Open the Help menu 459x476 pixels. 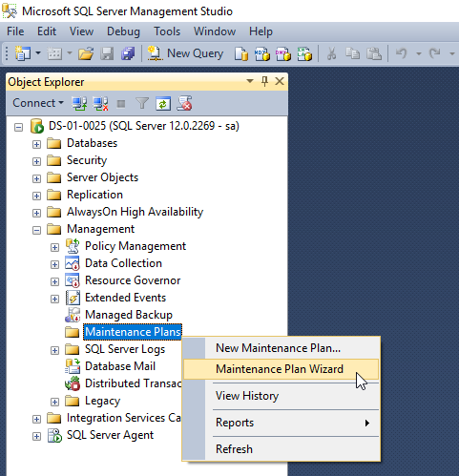point(261,31)
